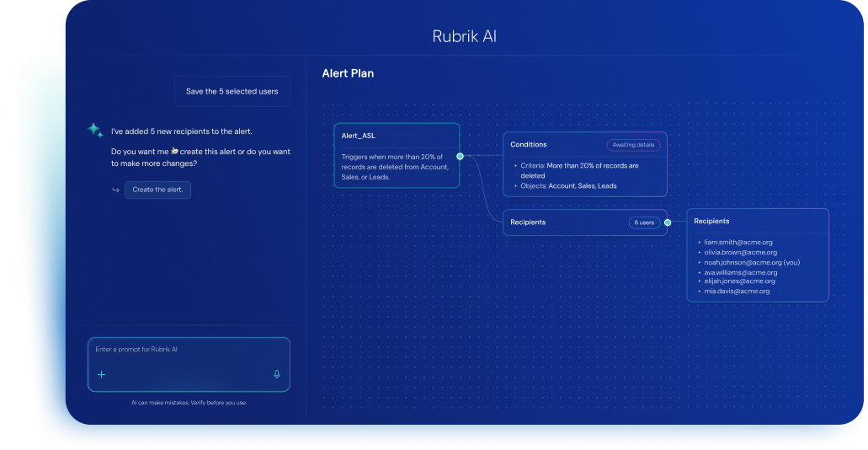Click the connector dot on Alert_ASL card
This screenshot has height=450, width=868.
(460, 156)
